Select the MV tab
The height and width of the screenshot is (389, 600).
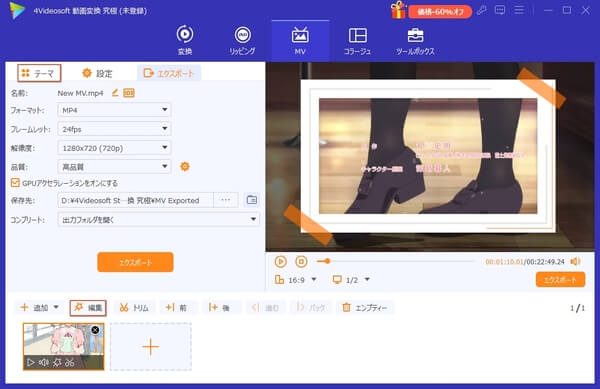point(300,40)
